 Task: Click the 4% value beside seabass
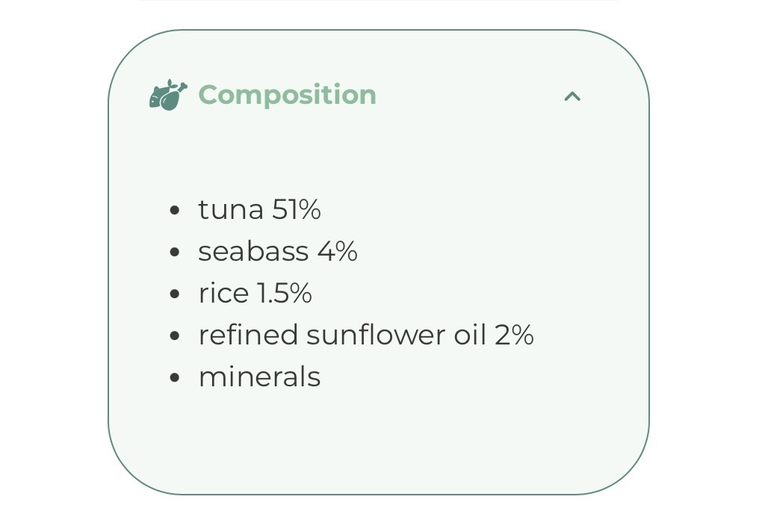click(338, 252)
